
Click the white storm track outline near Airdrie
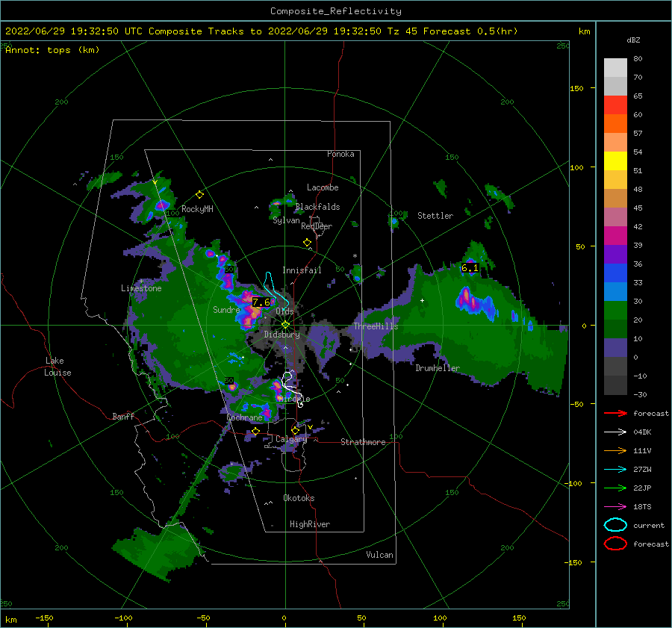pos(292,389)
